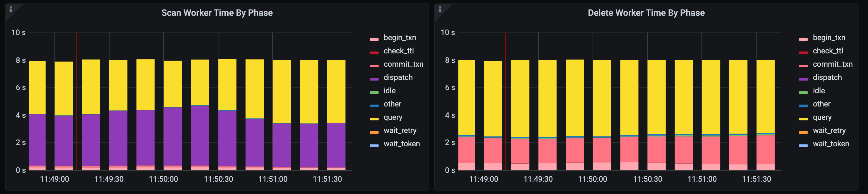Select begin_txn legend entry in Delete panel
The image size is (868, 194).
tap(828, 38)
